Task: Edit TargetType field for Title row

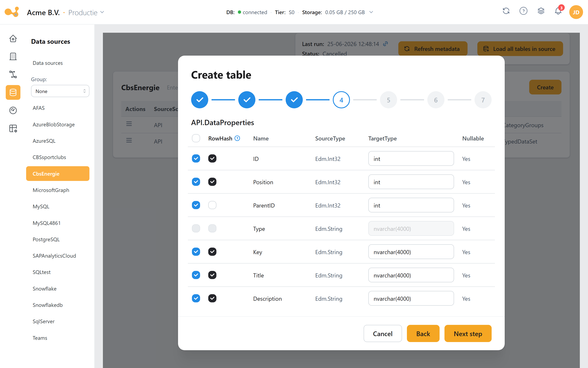Action: click(411, 275)
